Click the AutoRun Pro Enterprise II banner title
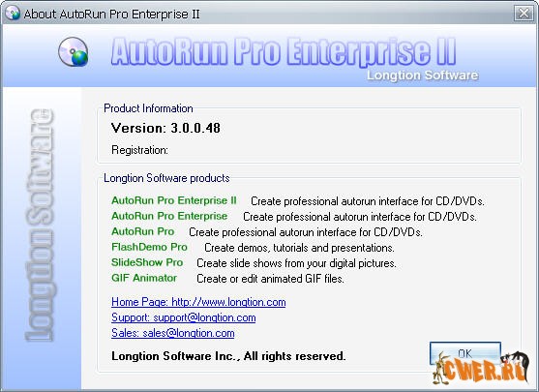The image size is (539, 392). [284, 51]
